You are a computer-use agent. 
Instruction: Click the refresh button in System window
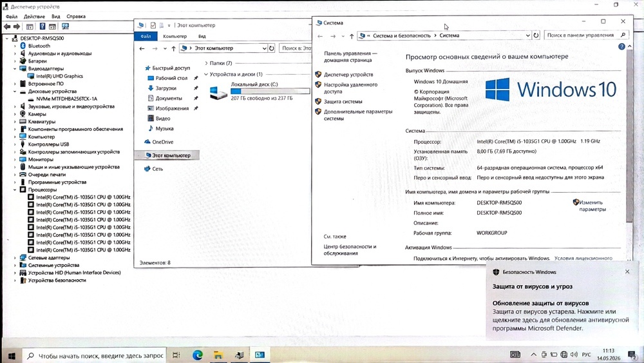click(x=536, y=35)
